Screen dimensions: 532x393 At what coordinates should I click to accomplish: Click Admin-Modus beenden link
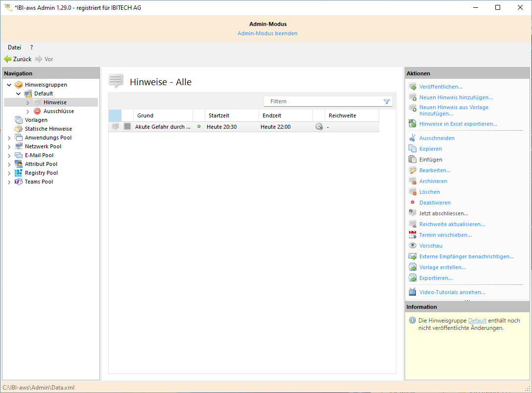coord(267,33)
